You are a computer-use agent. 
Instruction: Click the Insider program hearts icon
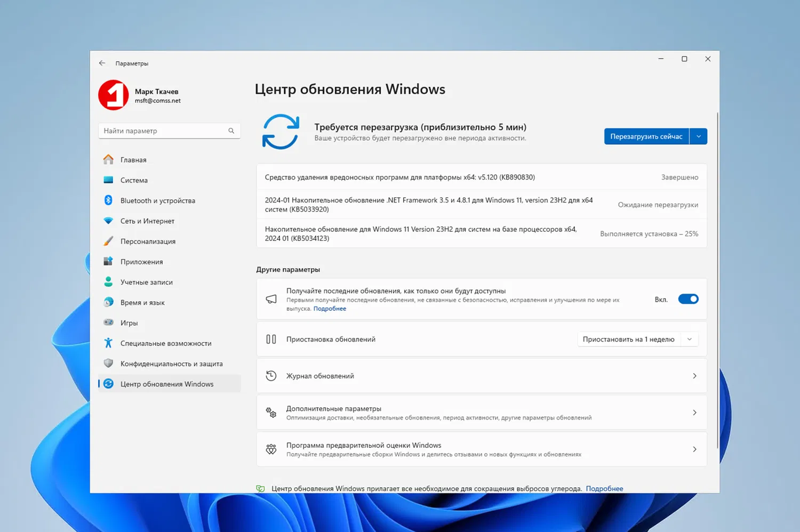coord(271,449)
